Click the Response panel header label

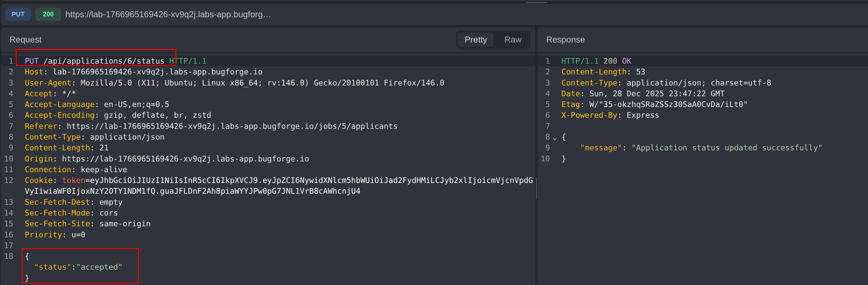pos(565,40)
